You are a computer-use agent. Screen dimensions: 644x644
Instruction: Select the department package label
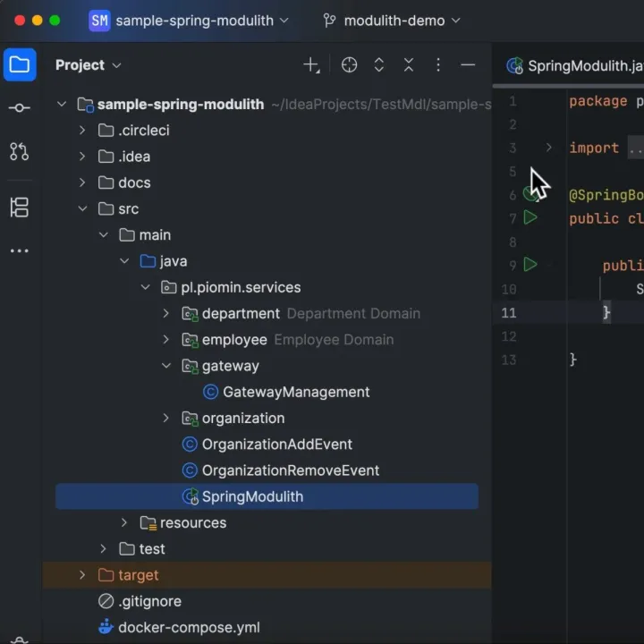pyautogui.click(x=241, y=313)
